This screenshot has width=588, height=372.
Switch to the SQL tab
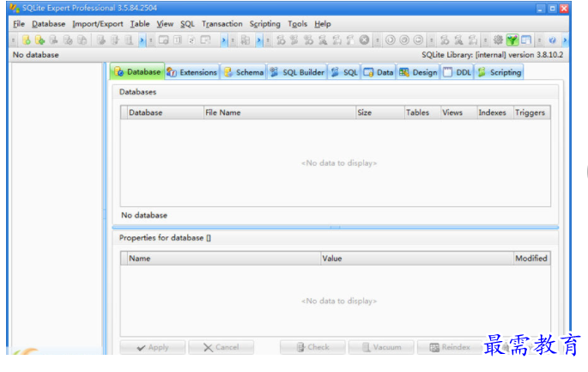tap(344, 72)
